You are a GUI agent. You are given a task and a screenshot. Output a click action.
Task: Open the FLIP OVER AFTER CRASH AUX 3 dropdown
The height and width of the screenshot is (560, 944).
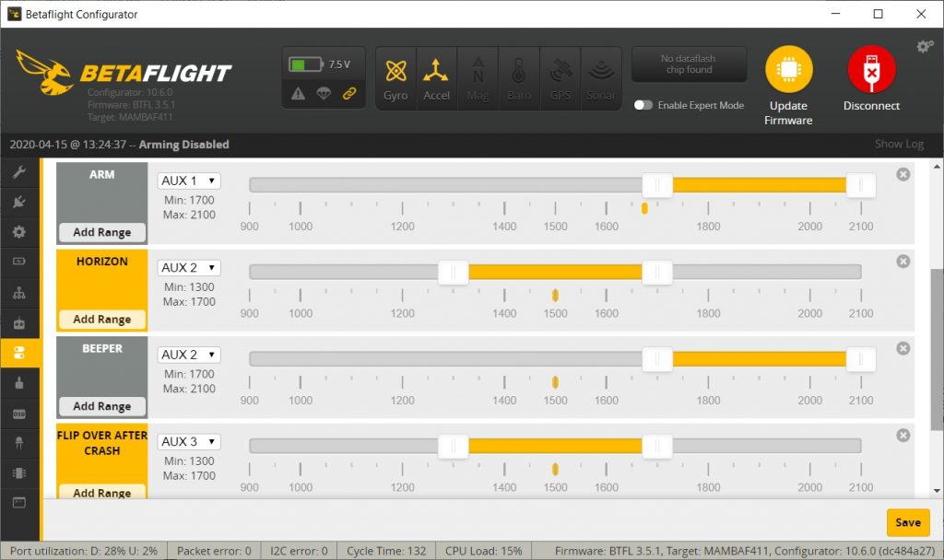click(189, 441)
